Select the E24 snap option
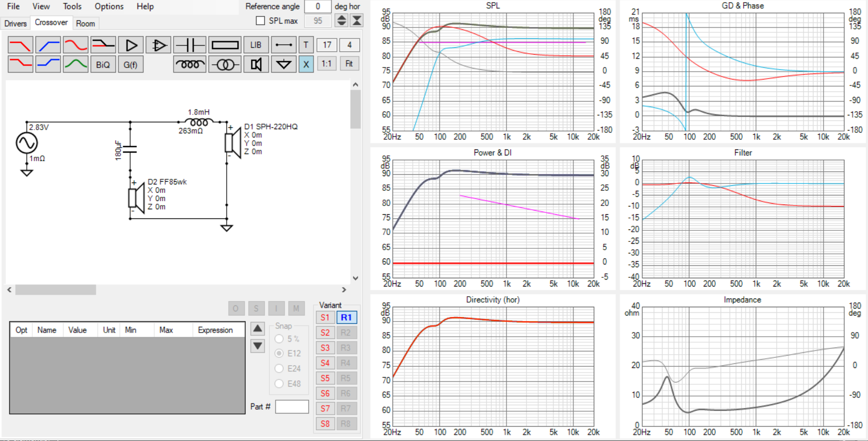 (x=279, y=368)
